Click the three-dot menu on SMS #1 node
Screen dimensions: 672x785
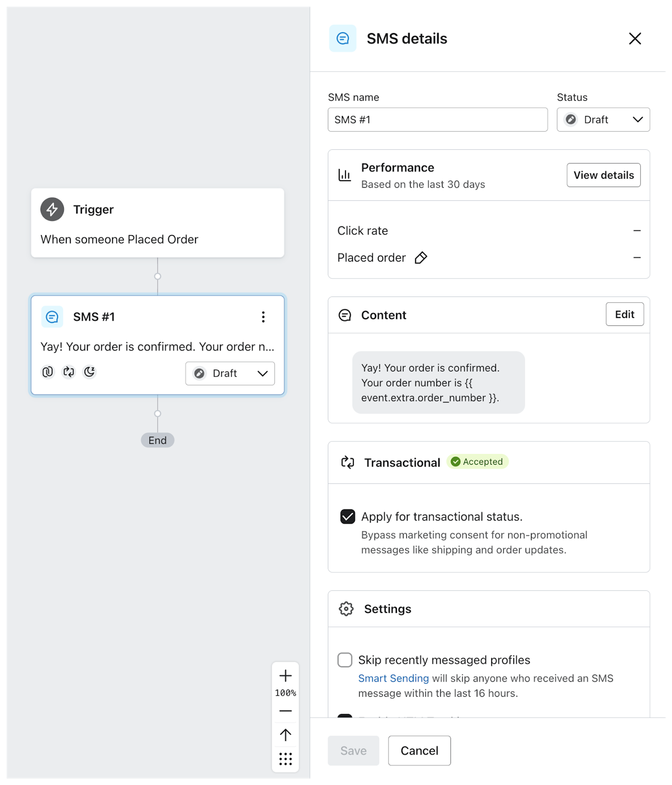pyautogui.click(x=265, y=317)
